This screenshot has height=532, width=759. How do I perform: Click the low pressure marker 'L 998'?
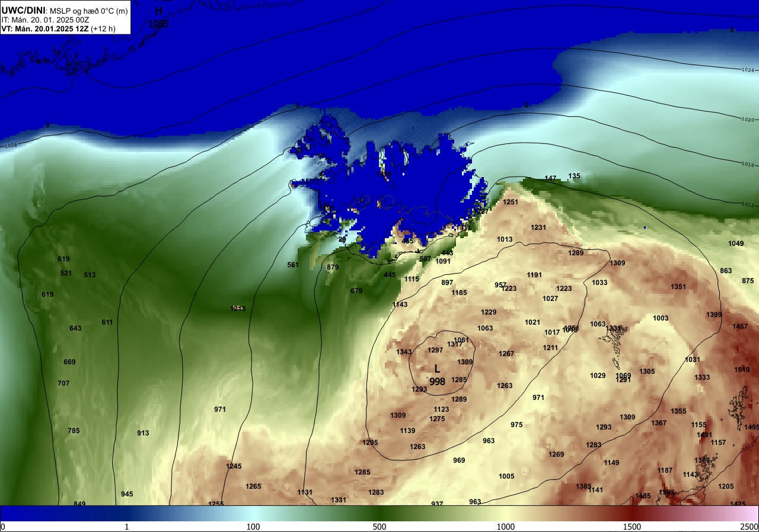pos(438,375)
